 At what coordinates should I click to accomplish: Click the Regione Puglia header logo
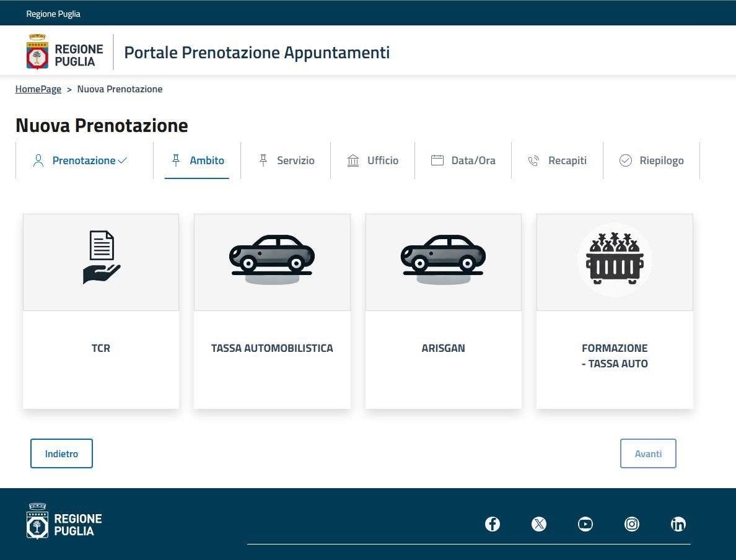65,52
